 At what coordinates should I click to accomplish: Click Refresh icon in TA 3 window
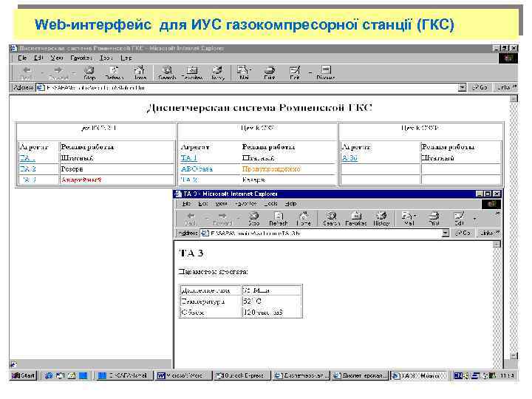[x=279, y=219]
